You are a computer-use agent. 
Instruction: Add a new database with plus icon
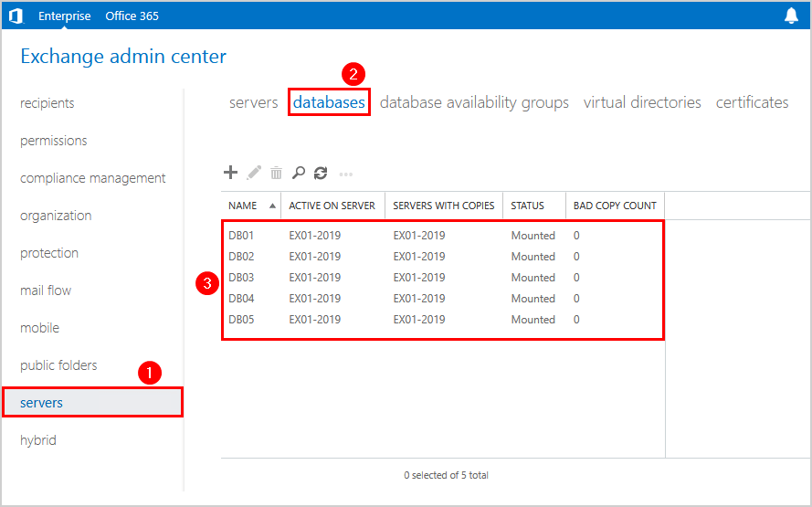click(x=231, y=173)
